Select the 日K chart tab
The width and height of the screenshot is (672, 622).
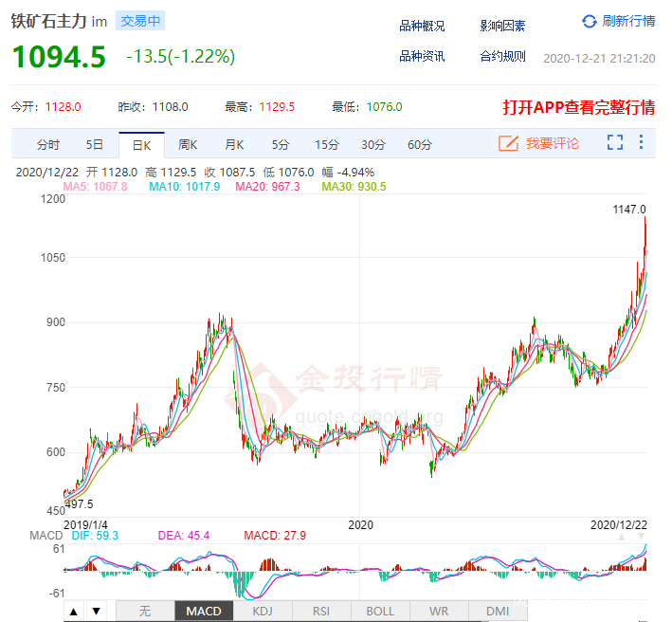click(141, 145)
